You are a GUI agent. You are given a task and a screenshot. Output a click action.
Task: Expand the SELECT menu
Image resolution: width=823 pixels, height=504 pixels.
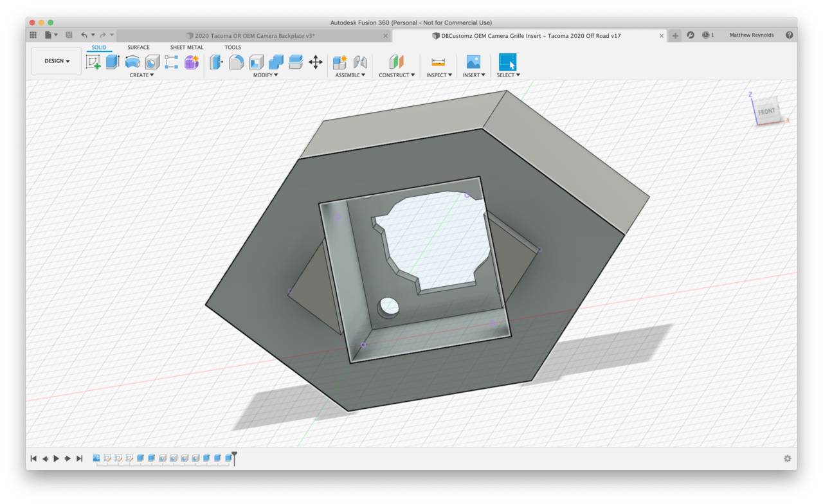508,75
